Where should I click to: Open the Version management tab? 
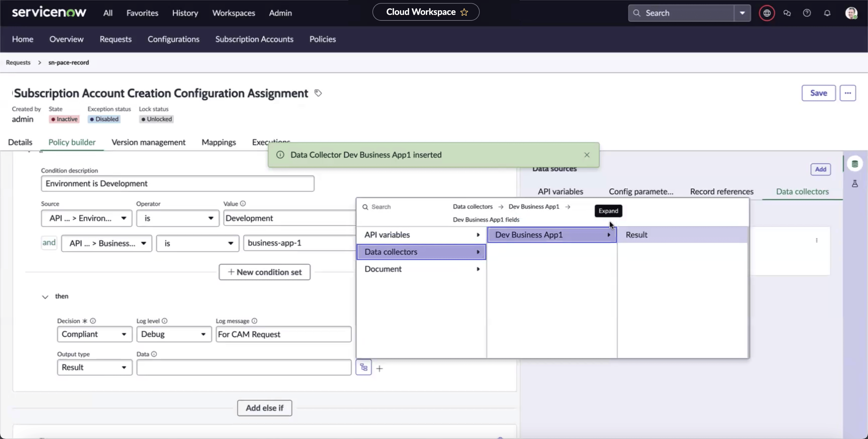click(148, 142)
